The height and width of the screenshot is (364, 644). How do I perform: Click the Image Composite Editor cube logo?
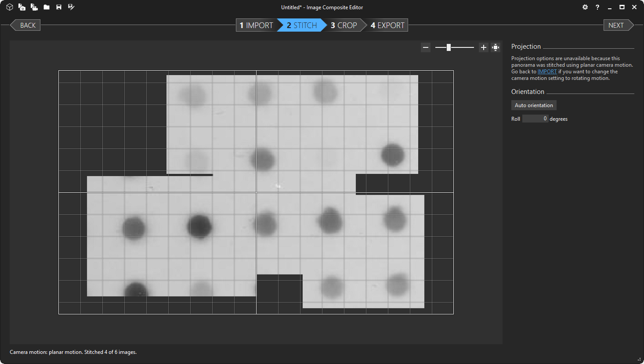10,7
